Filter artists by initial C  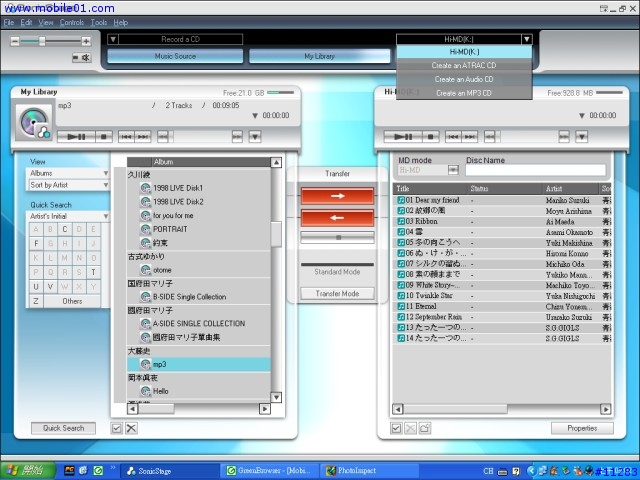pos(64,229)
